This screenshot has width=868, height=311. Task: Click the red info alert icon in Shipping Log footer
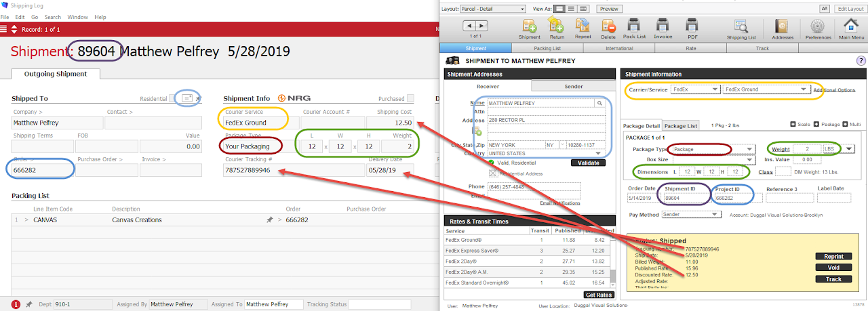[16, 304]
